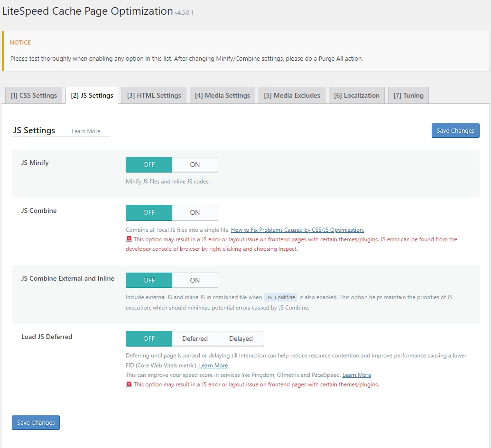
Task: Click the warning siren icon under JS Combine
Action: click(129, 239)
